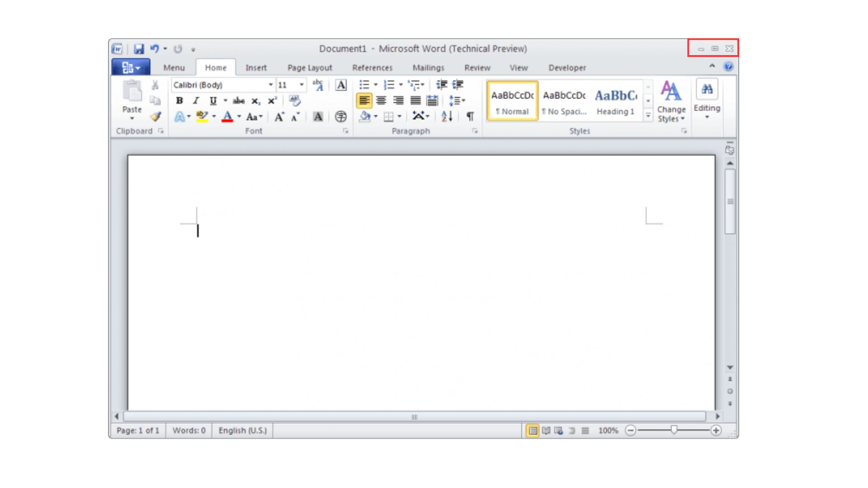
Task: Click the Editing button
Action: click(x=707, y=99)
